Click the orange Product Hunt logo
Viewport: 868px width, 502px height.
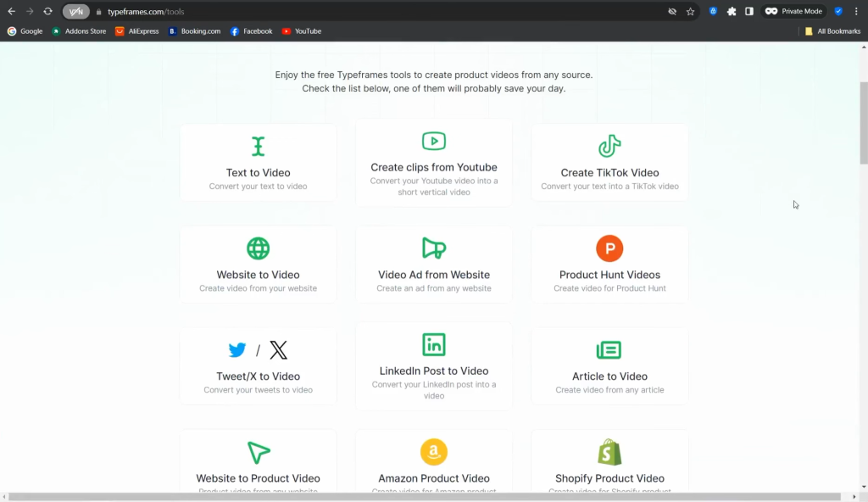(609, 248)
